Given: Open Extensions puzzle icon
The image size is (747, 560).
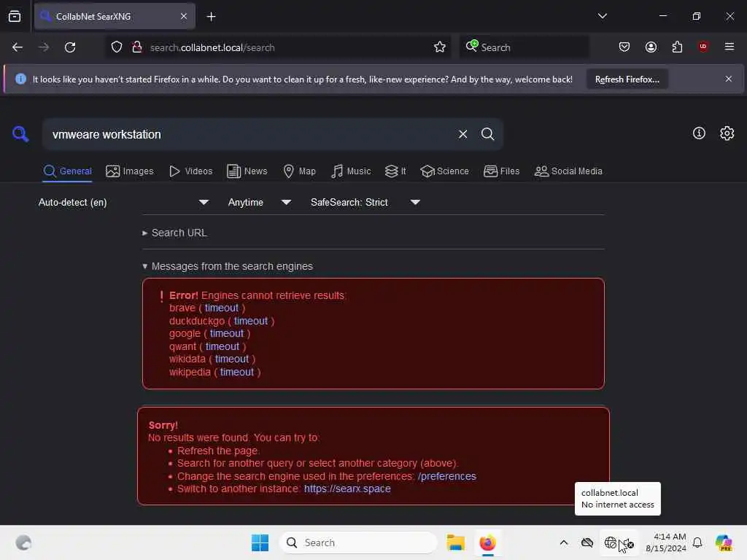Looking at the screenshot, I should tap(677, 47).
